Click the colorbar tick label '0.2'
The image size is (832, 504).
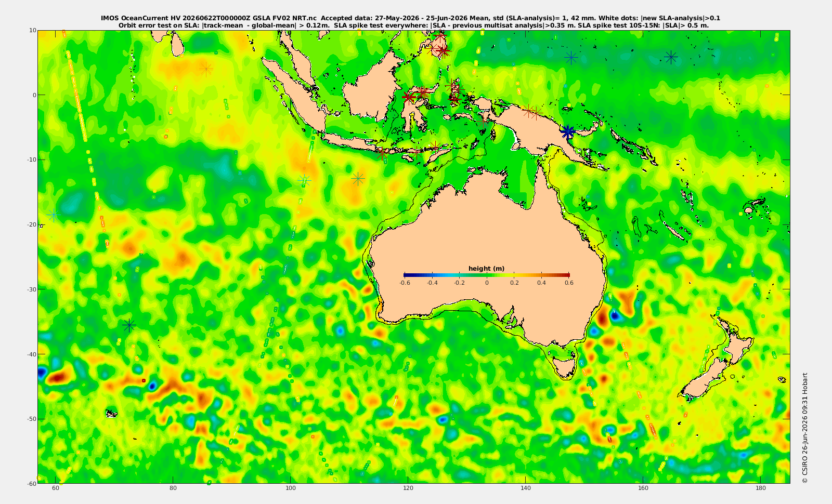click(x=514, y=283)
